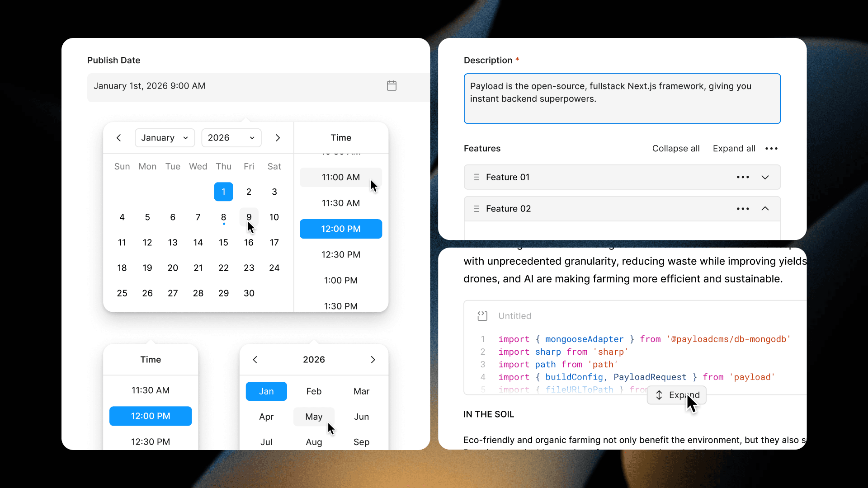Click the code block icon beside Untitled

coord(482,316)
